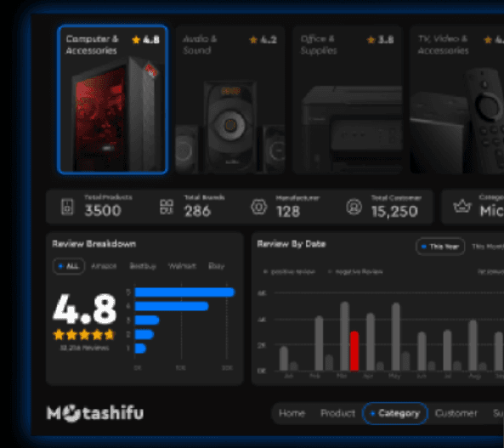The image size is (504, 448).
Task: Click the Total Products device icon
Action: click(x=67, y=207)
